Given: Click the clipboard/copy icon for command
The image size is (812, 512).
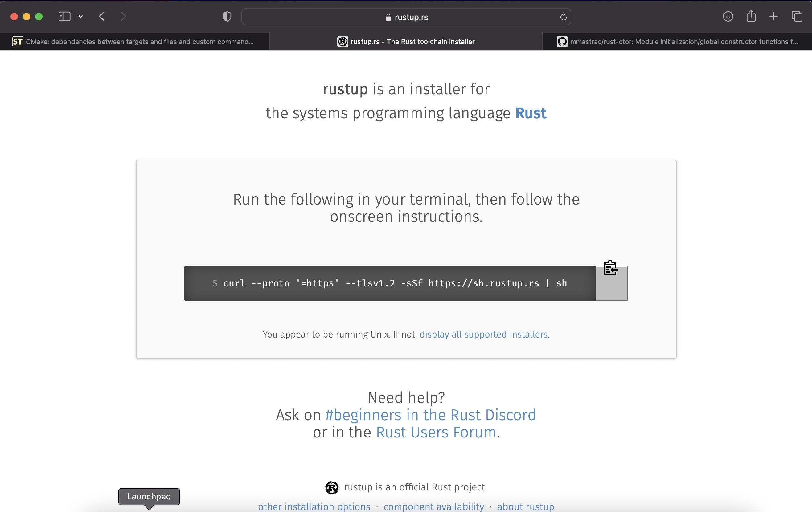Looking at the screenshot, I should point(610,268).
